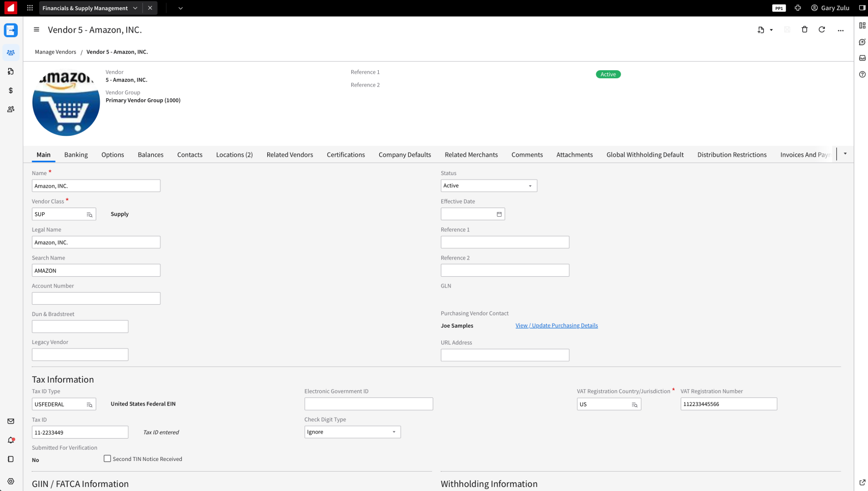
Task: Open the bookmark page icon in lower sidebar
Action: click(x=11, y=459)
